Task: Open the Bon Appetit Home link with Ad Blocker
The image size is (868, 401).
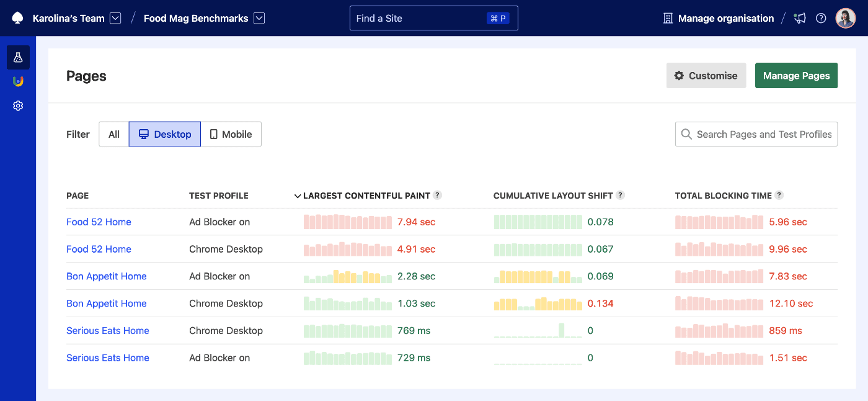Action: (106, 276)
